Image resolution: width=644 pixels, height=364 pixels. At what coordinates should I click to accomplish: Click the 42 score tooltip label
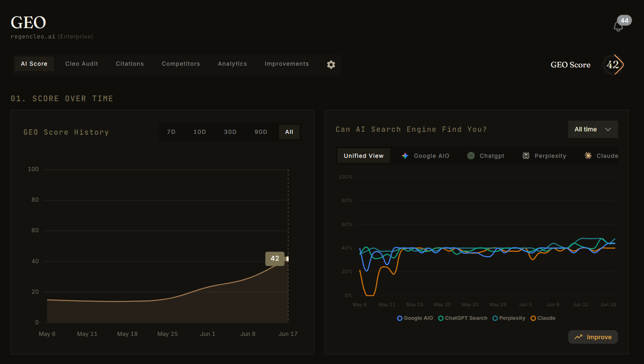point(275,259)
